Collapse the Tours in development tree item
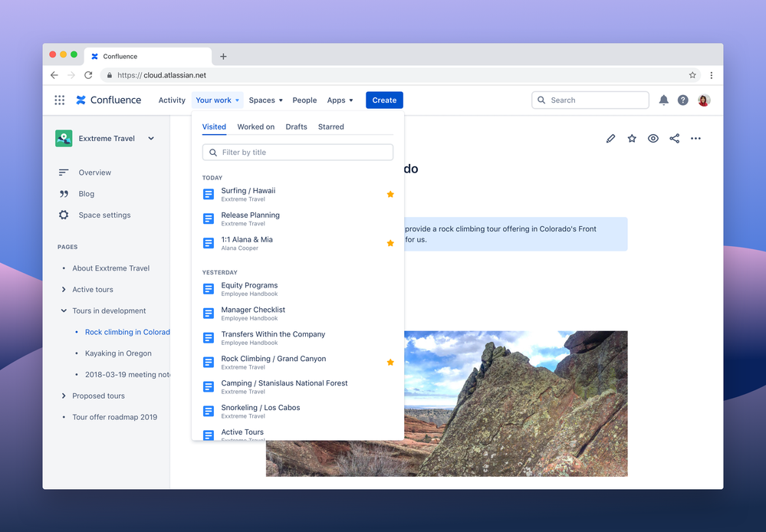 (64, 310)
